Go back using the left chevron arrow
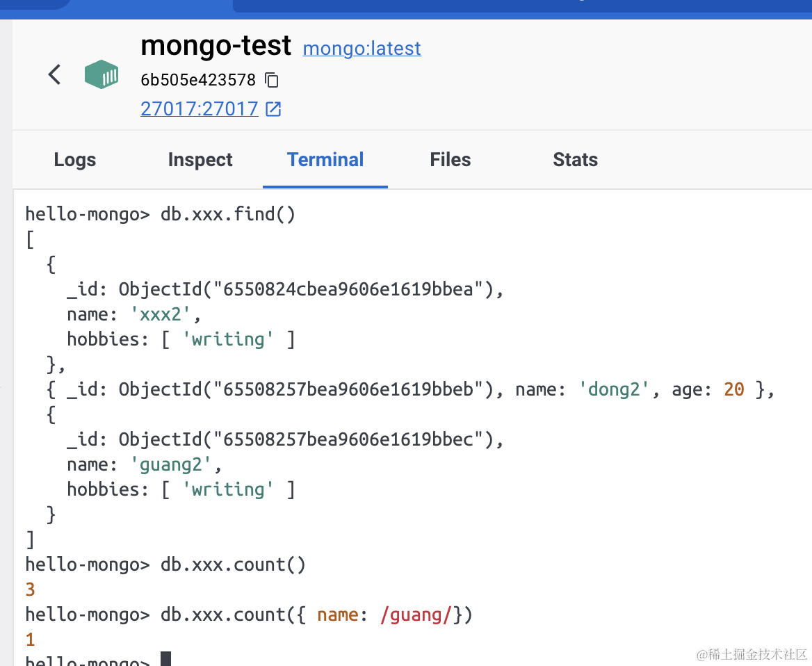 click(54, 74)
